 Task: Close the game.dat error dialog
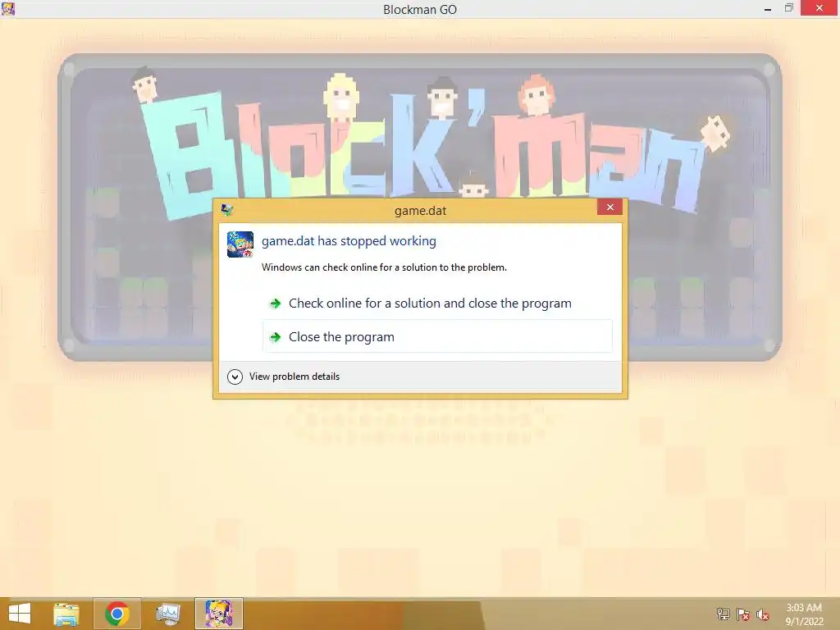pos(609,208)
